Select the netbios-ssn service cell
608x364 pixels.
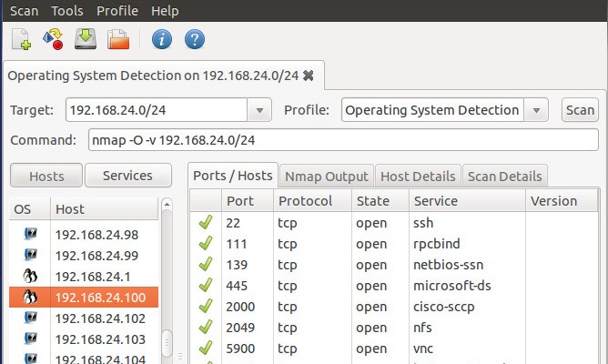[x=448, y=265]
